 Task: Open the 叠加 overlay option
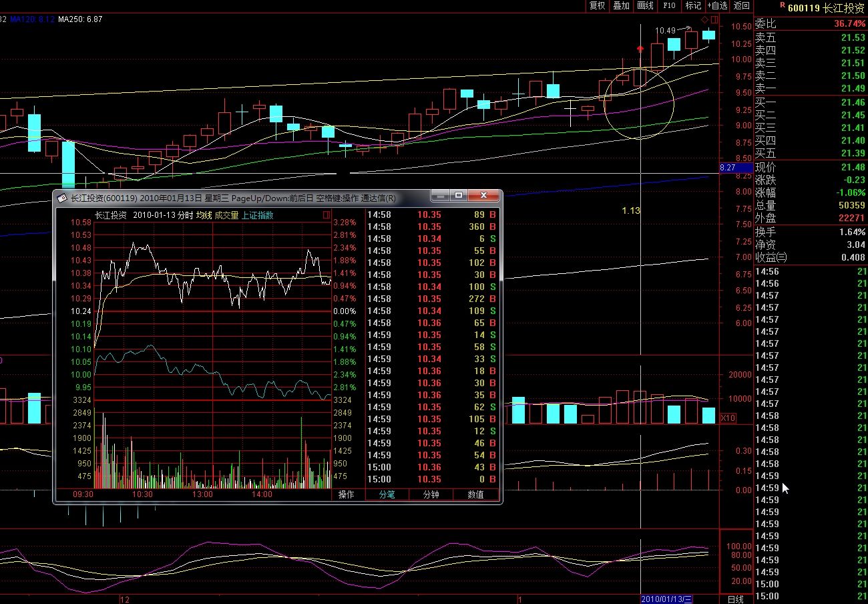tap(621, 6)
